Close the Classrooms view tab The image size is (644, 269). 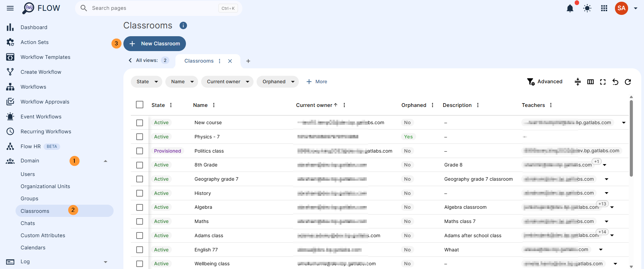click(230, 61)
